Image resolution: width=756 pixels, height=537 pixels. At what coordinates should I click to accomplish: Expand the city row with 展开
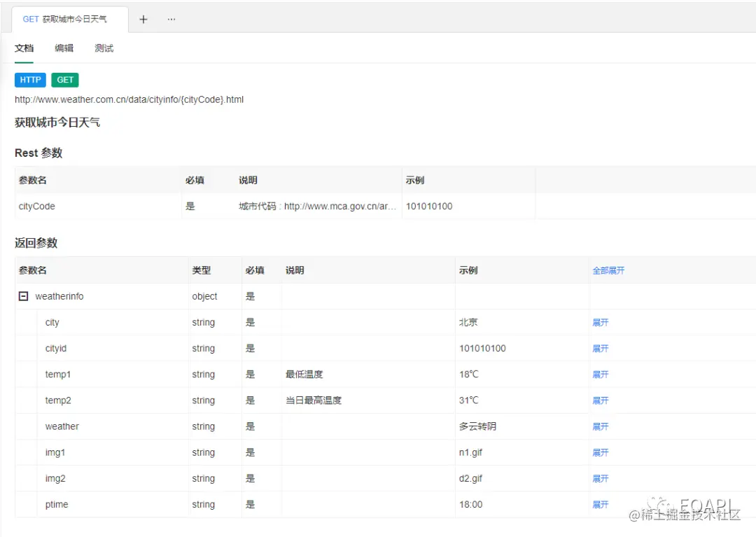[601, 323]
